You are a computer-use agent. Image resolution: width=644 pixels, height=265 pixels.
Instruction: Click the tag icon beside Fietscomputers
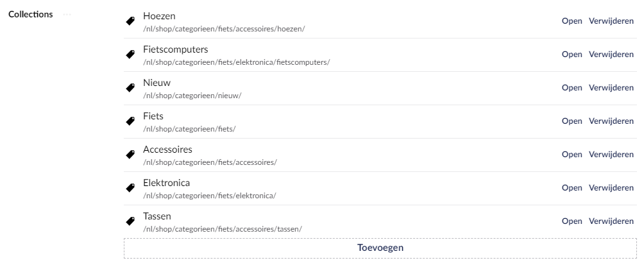coord(130,55)
